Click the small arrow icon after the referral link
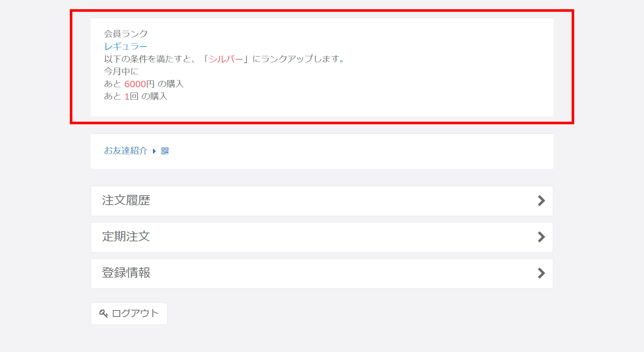The image size is (644, 352). point(155,151)
